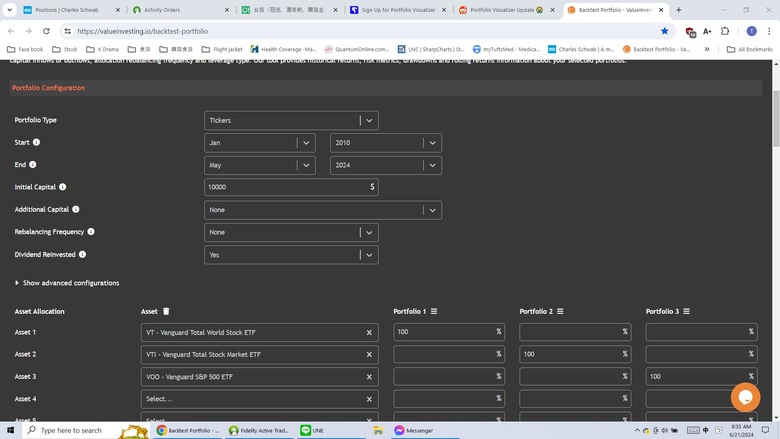Clear the VTI asset with X icon
This screenshot has width=780, height=439.
369,354
